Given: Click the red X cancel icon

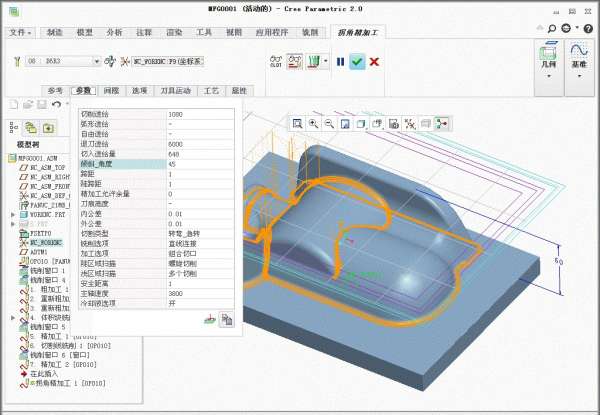Looking at the screenshot, I should pos(374,62).
